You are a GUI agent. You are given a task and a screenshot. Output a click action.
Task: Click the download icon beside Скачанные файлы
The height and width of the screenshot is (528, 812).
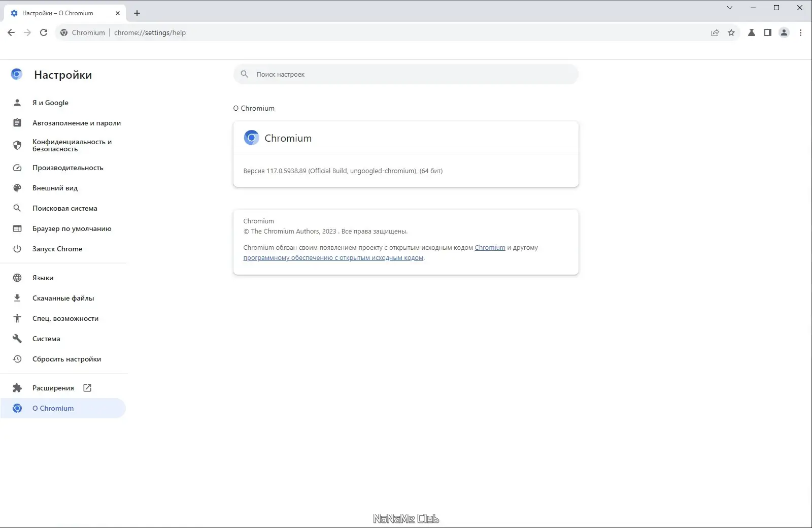17,298
